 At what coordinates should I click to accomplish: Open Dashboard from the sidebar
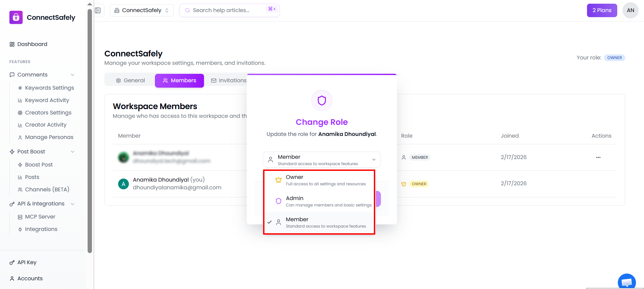(x=32, y=44)
